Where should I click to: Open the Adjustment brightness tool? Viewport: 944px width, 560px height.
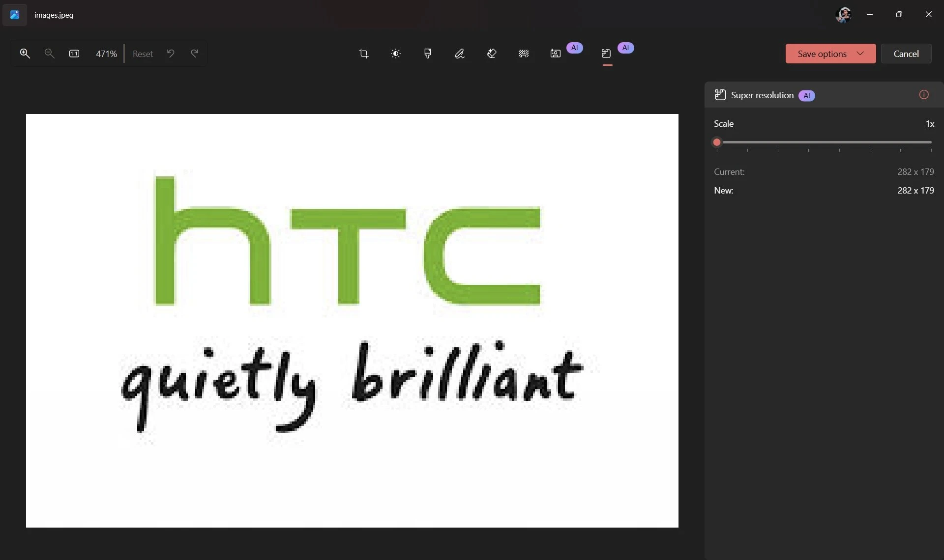(396, 54)
